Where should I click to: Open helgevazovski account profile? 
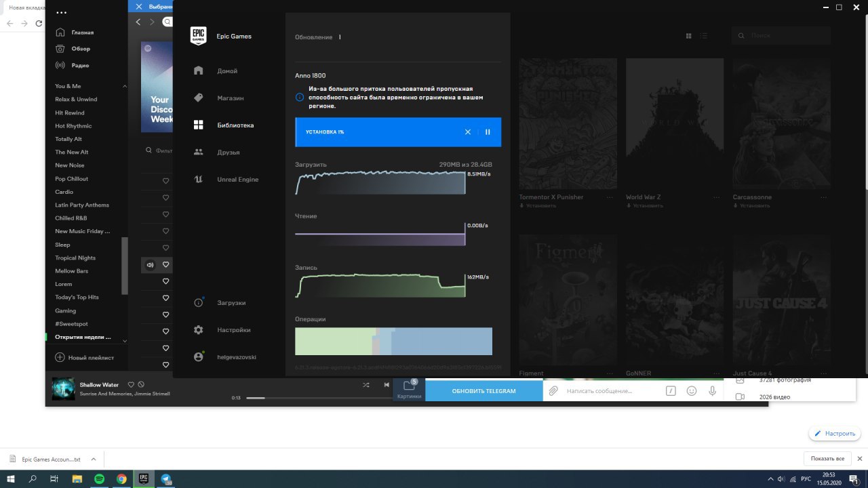[x=236, y=357]
